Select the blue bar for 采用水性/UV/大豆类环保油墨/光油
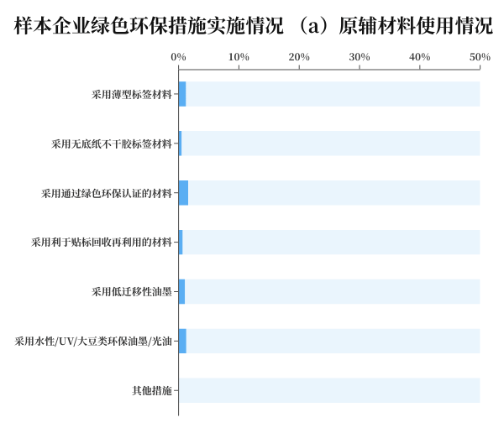The image size is (504, 428). [x=182, y=341]
